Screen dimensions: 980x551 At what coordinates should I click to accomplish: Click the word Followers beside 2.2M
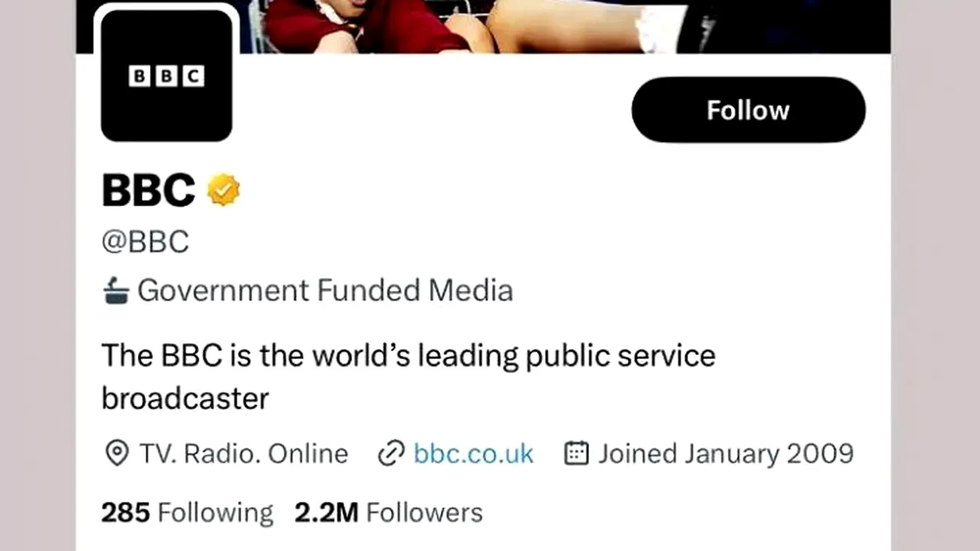click(423, 512)
